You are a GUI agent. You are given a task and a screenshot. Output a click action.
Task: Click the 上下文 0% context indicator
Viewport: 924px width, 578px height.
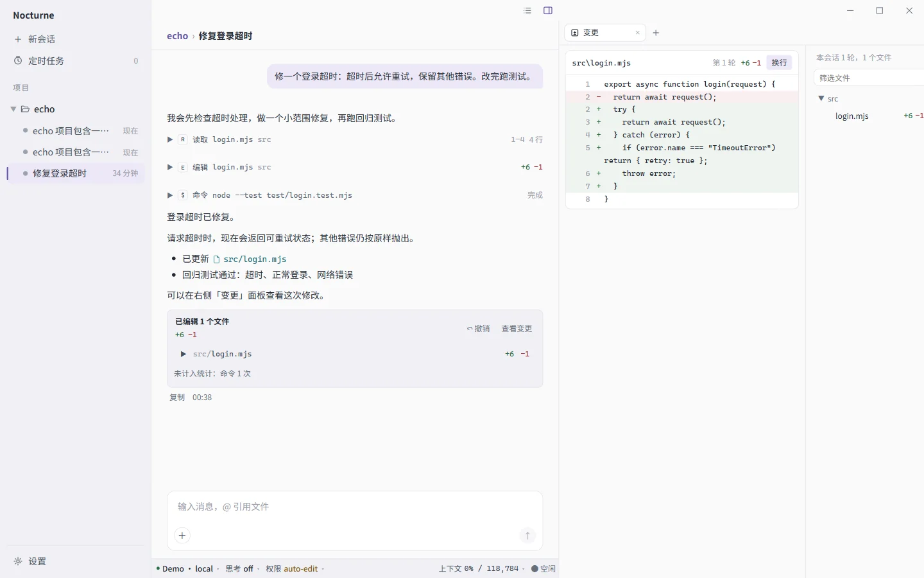[x=479, y=569]
